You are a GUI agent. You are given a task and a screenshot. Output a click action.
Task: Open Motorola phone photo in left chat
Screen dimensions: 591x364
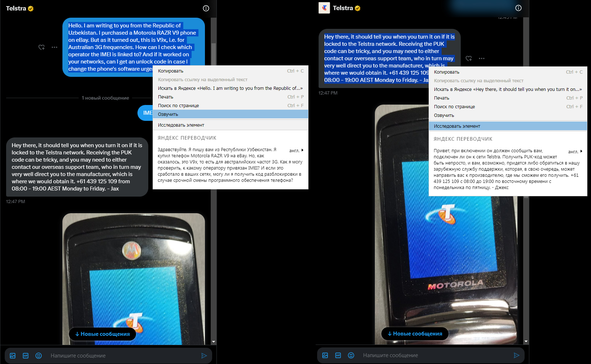click(x=133, y=279)
